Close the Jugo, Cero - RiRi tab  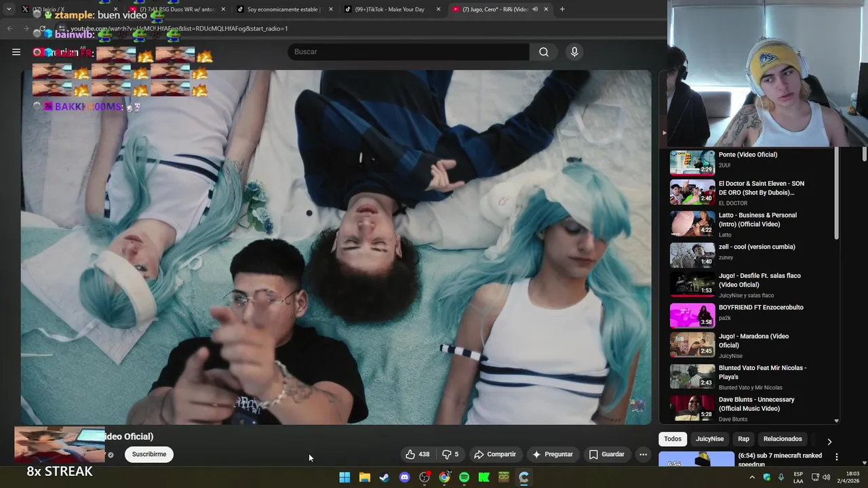pyautogui.click(x=546, y=9)
